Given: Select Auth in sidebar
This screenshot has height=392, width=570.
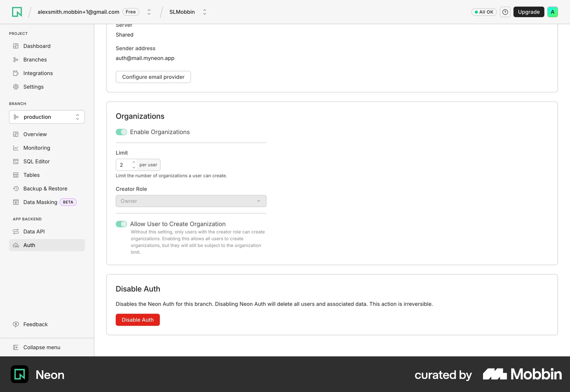Looking at the screenshot, I should pos(47,245).
